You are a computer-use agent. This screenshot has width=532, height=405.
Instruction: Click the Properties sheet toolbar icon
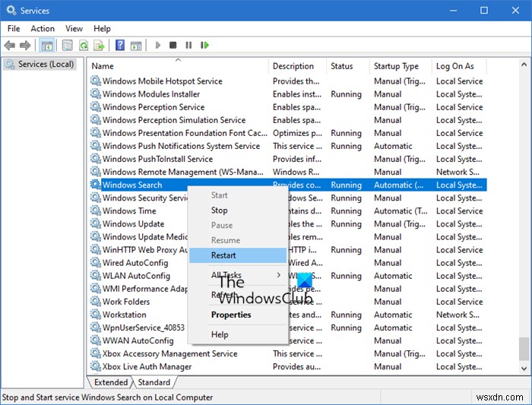click(x=67, y=45)
